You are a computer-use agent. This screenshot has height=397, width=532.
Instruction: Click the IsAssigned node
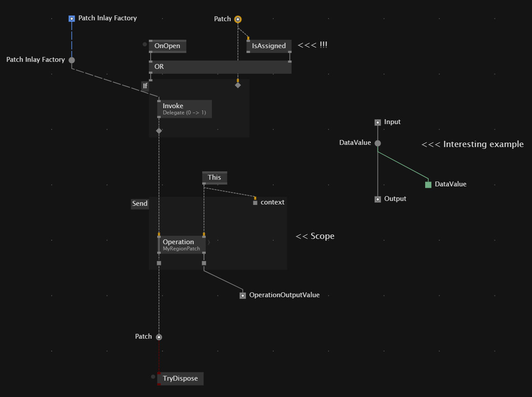tap(268, 46)
